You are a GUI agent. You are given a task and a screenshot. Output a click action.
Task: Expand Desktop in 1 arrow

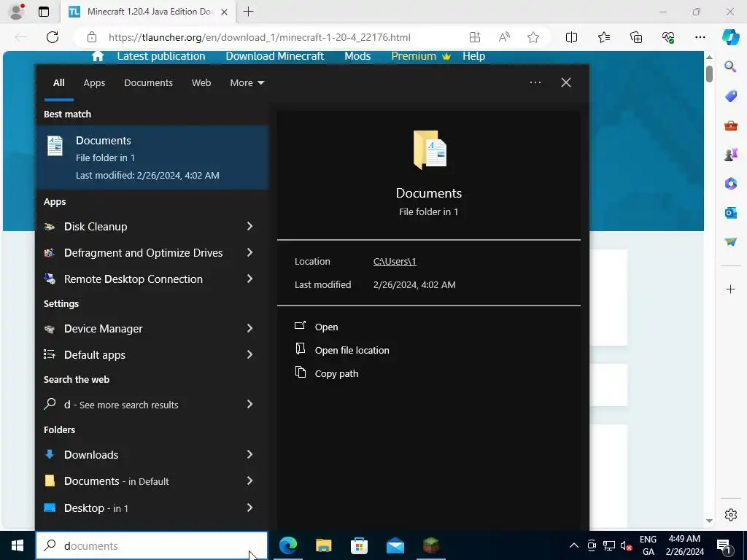coord(249,507)
